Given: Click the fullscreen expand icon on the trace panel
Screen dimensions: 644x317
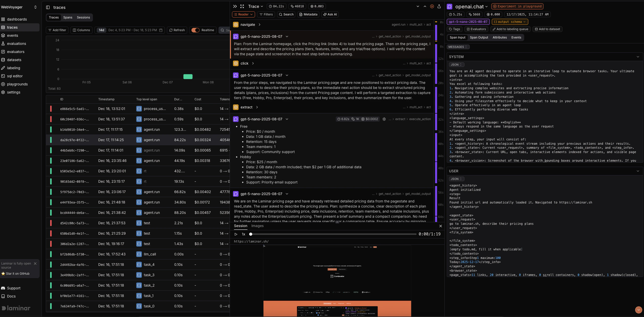Looking at the screenshot, I should tap(242, 6).
